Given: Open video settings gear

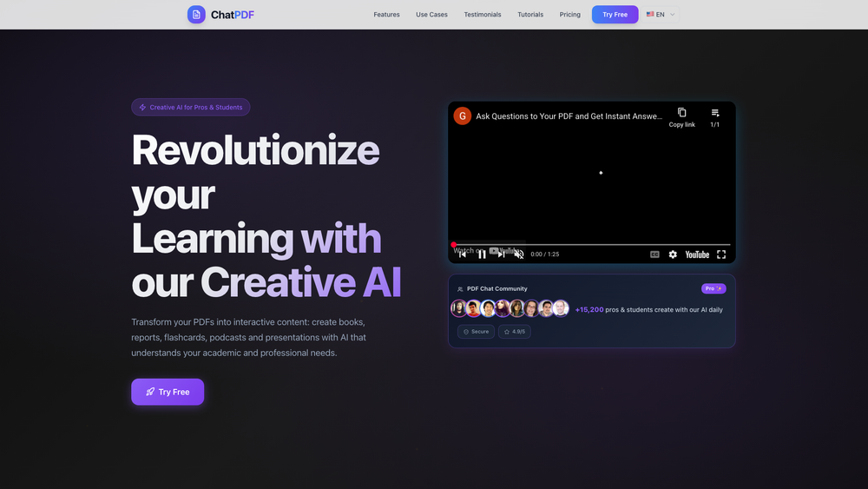Looking at the screenshot, I should point(673,254).
